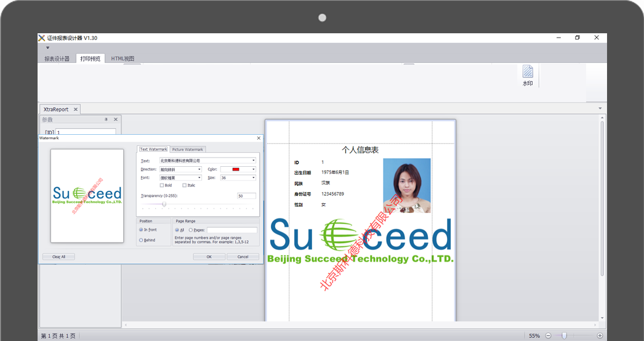Screen dimensions: 644x341
Task: Click the [ID] parameter input field
Action: [86, 132]
